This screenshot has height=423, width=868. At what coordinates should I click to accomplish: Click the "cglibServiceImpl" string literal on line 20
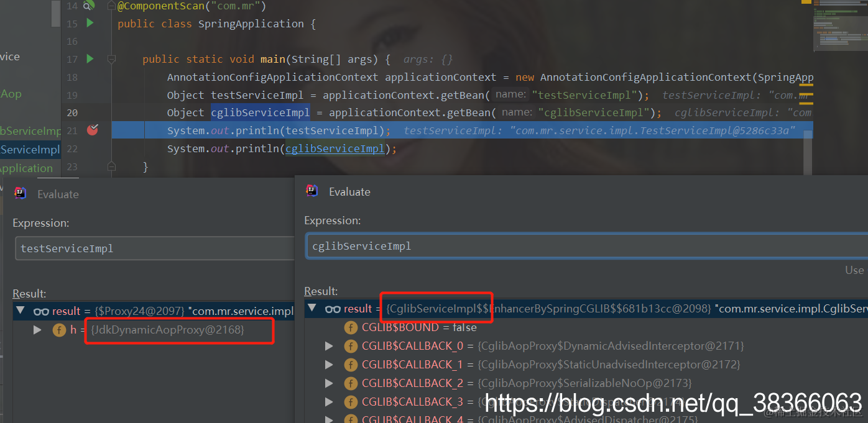[594, 112]
